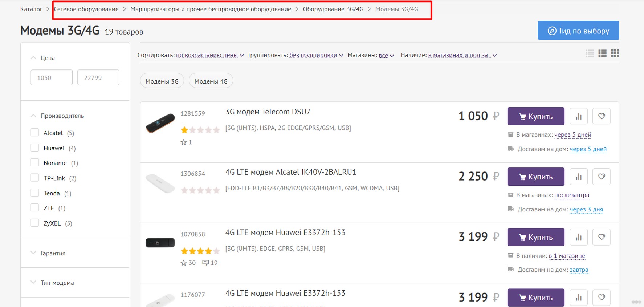Open 3G модем Telecom DSU7 title
The width and height of the screenshot is (644, 307).
click(x=268, y=112)
